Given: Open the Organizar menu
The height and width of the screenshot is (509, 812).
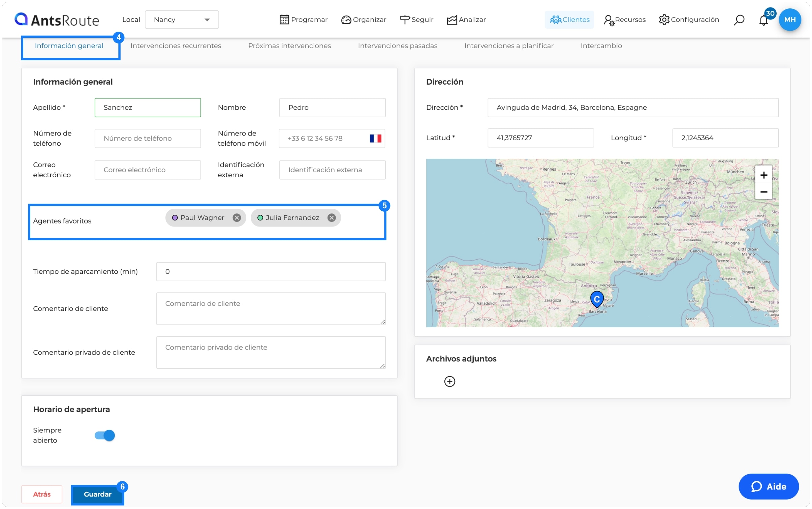Looking at the screenshot, I should point(364,20).
